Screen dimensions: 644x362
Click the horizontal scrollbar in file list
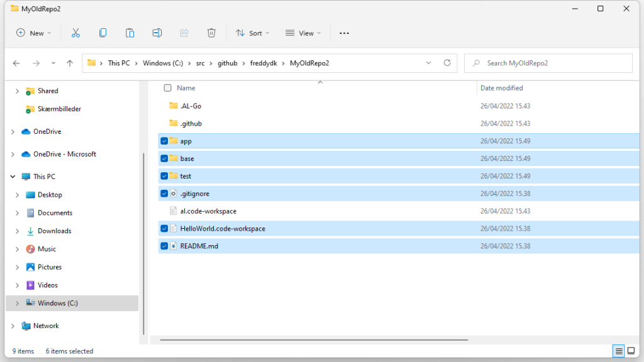[x=314, y=340]
